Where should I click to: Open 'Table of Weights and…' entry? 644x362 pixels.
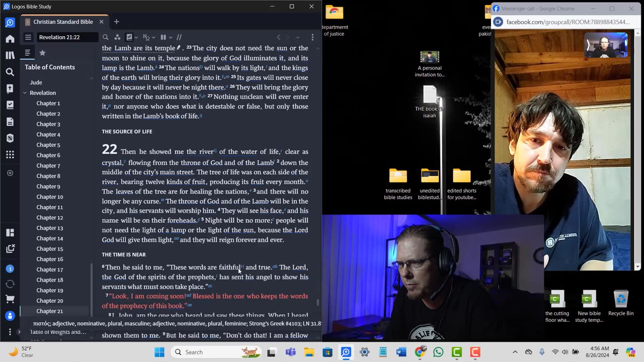point(58,332)
